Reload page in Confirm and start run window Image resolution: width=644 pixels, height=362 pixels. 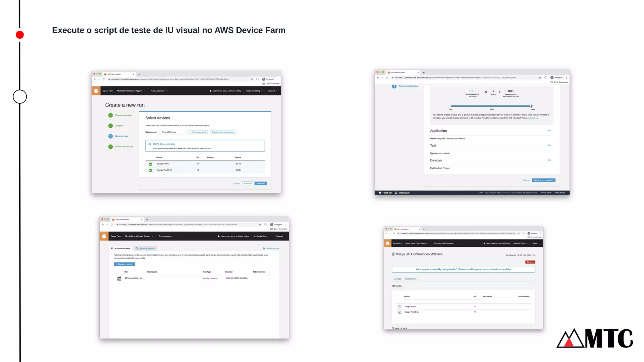pos(387,78)
